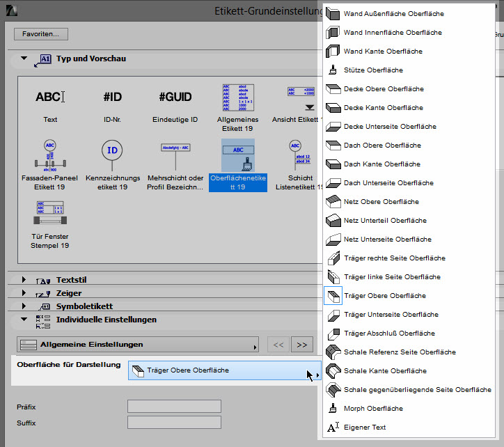Click the Träger Abschluß Oberfläche icon
This screenshot has height=447, width=504.
point(333,334)
